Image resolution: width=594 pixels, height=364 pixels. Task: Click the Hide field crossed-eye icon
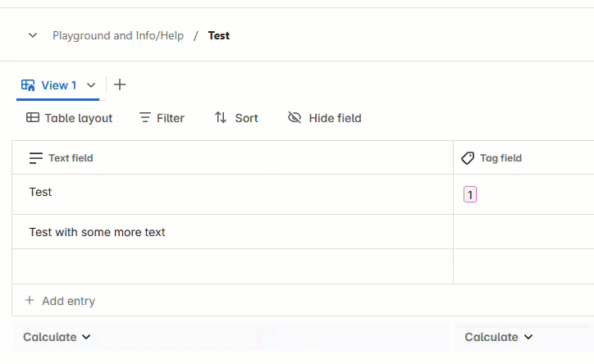[295, 118]
